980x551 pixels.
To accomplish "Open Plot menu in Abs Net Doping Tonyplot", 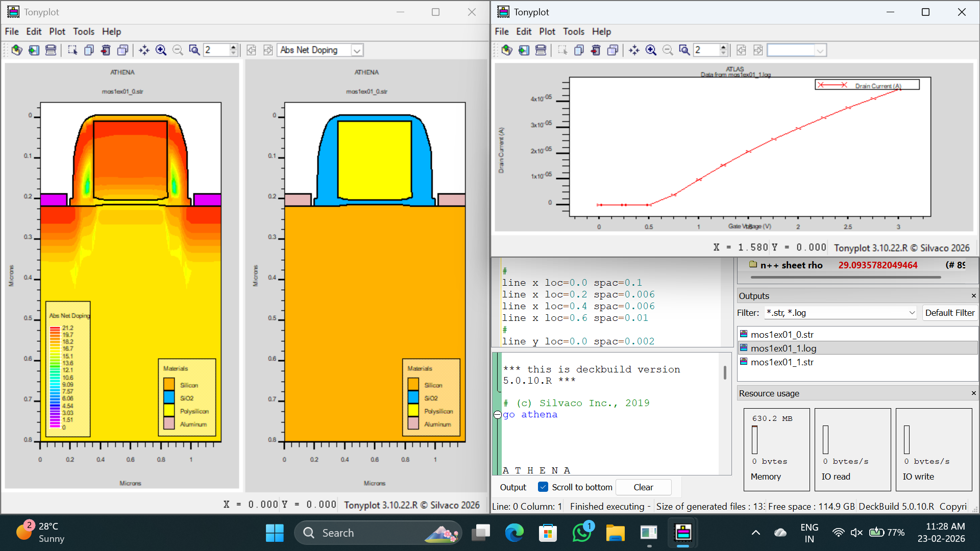I will tap(57, 32).
